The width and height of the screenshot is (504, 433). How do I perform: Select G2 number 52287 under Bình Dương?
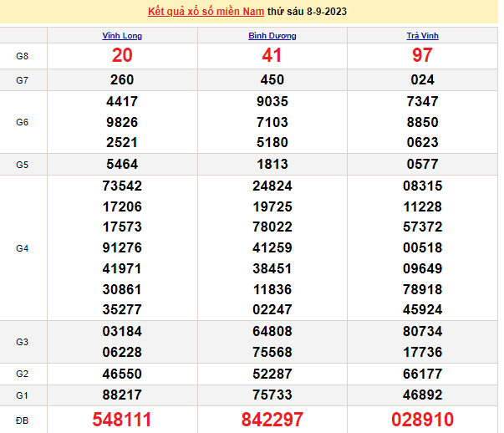click(x=272, y=374)
